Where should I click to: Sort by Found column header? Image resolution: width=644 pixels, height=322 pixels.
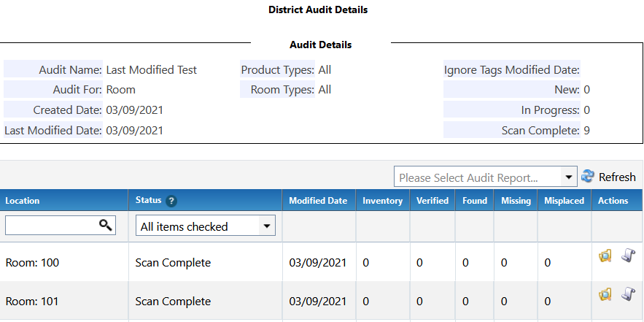(x=474, y=201)
